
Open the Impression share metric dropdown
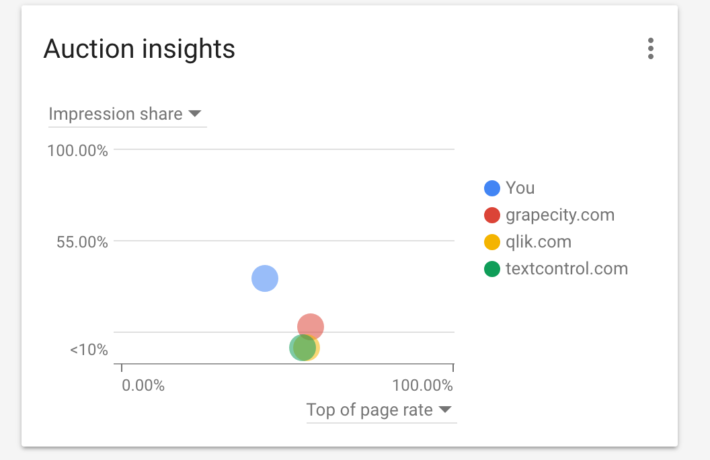pyautogui.click(x=126, y=114)
